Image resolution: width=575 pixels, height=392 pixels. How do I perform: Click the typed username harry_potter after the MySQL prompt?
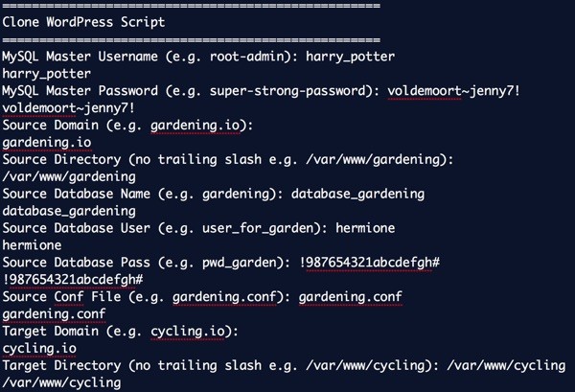click(x=350, y=57)
